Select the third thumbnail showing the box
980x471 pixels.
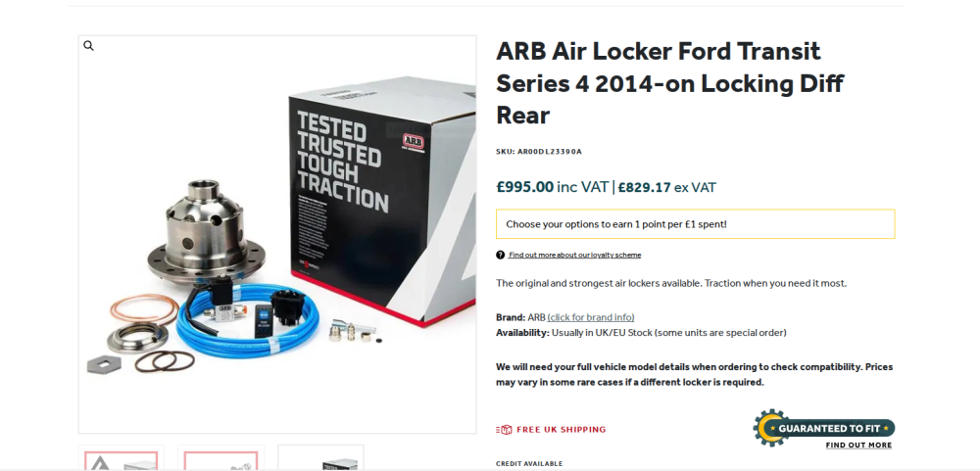tap(320, 459)
